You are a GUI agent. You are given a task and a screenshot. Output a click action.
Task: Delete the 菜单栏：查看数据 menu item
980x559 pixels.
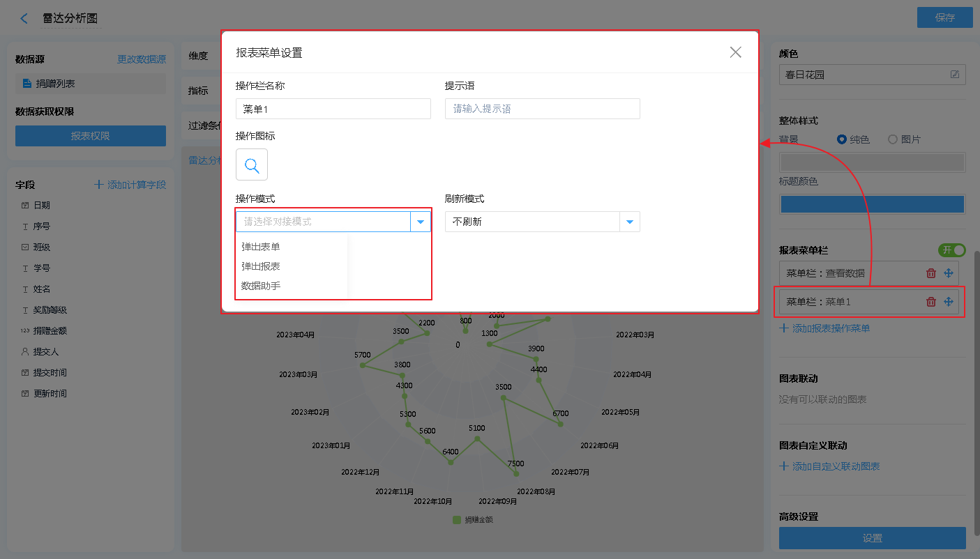[930, 273]
